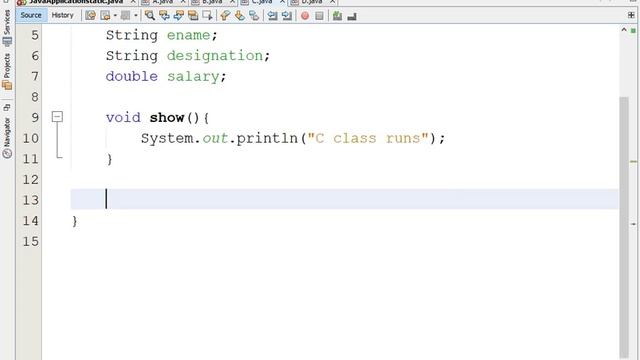
Task: Click line number 13 in the gutter
Action: click(x=31, y=200)
